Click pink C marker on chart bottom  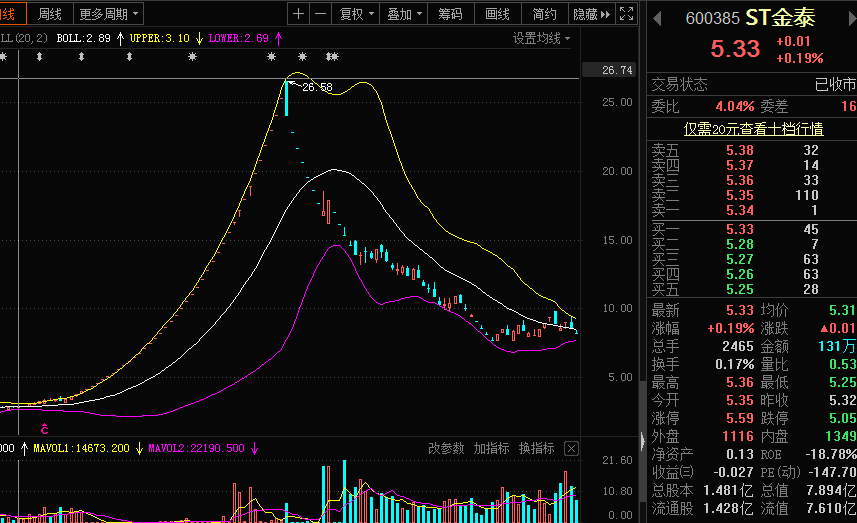coord(44,429)
